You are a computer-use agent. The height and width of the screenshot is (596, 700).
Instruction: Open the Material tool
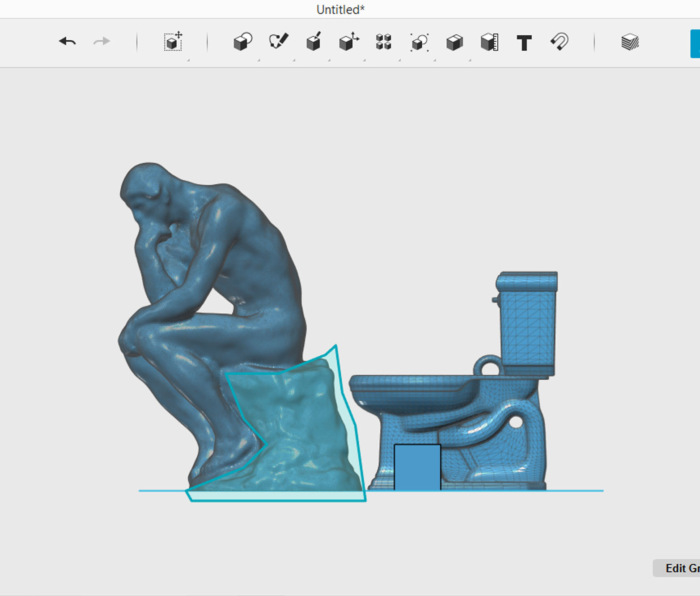(x=630, y=42)
